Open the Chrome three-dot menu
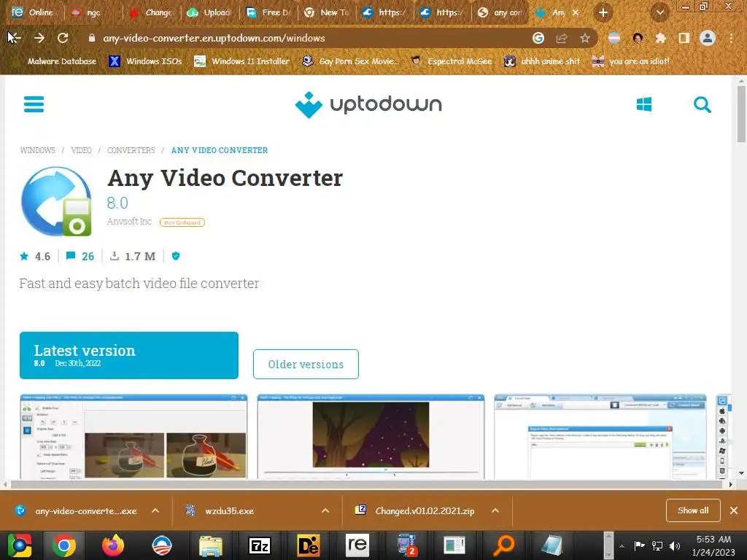 731,38
